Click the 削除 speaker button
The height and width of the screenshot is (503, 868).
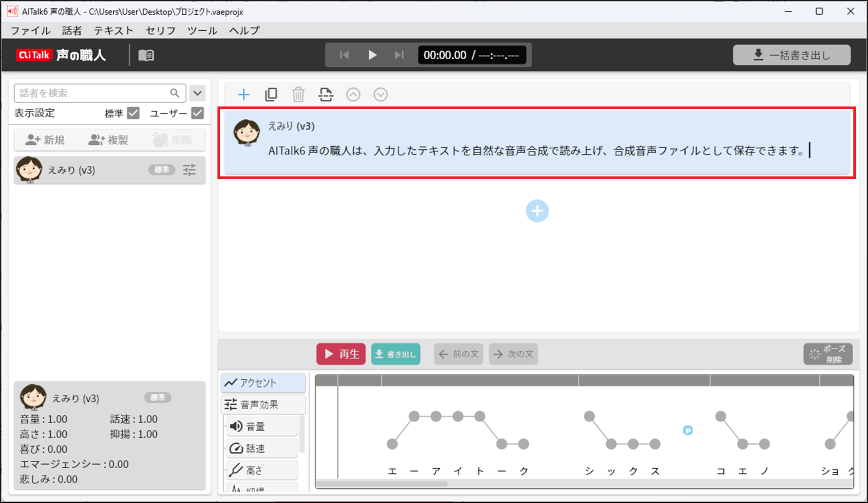[x=172, y=140]
